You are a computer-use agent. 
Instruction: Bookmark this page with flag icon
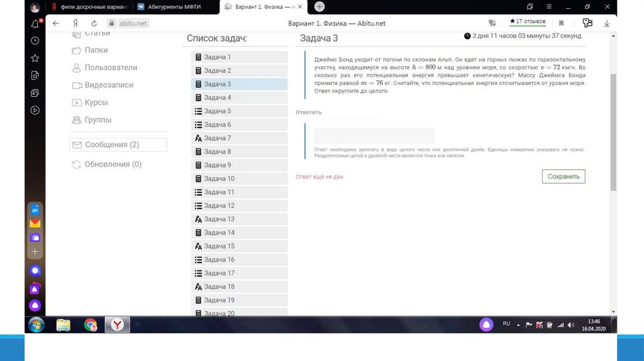[x=562, y=23]
